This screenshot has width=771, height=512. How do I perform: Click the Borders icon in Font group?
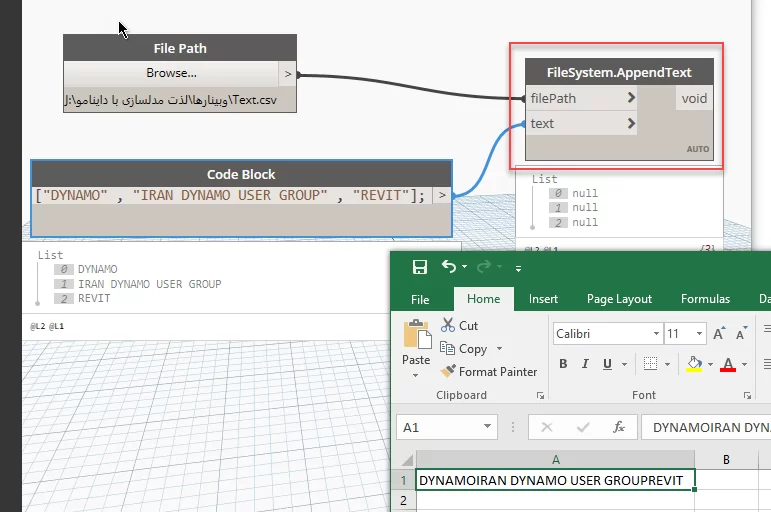650,363
